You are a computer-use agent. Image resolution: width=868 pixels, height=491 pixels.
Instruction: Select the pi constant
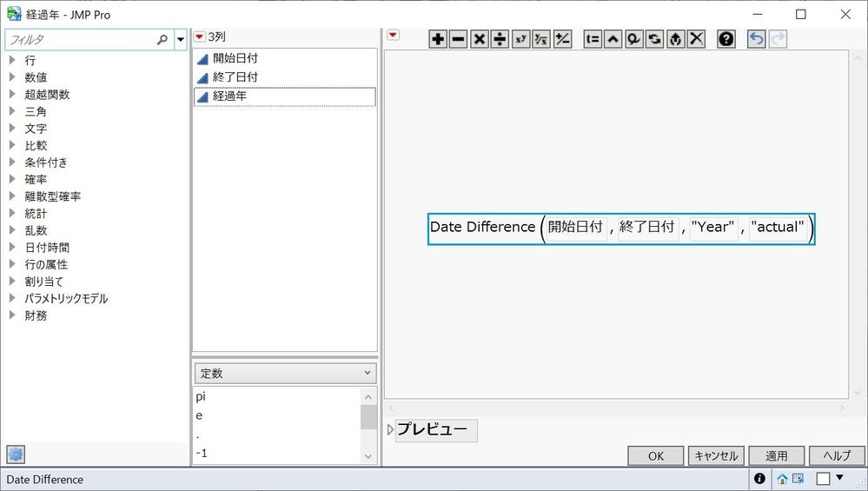[x=201, y=396]
